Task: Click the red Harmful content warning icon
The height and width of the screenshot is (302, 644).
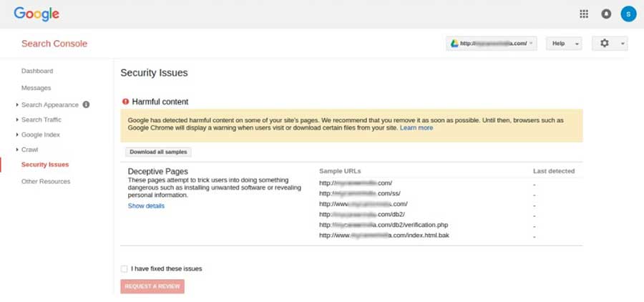Action: point(126,102)
